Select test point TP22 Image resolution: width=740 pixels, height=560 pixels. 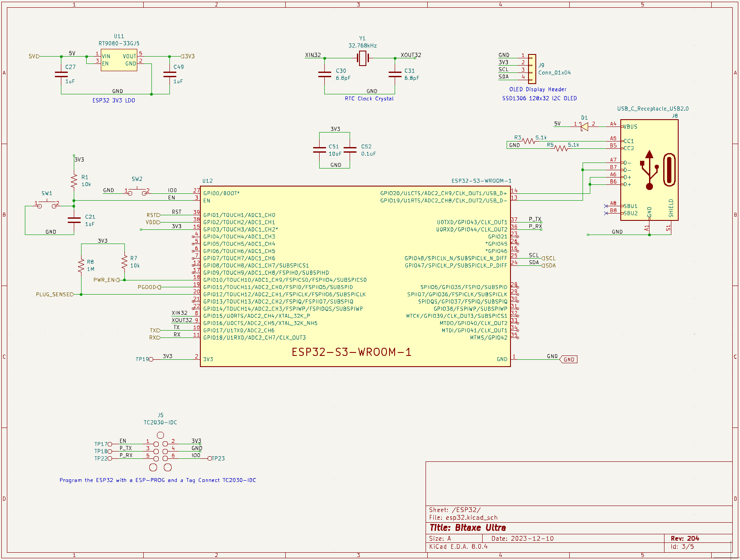pyautogui.click(x=110, y=458)
